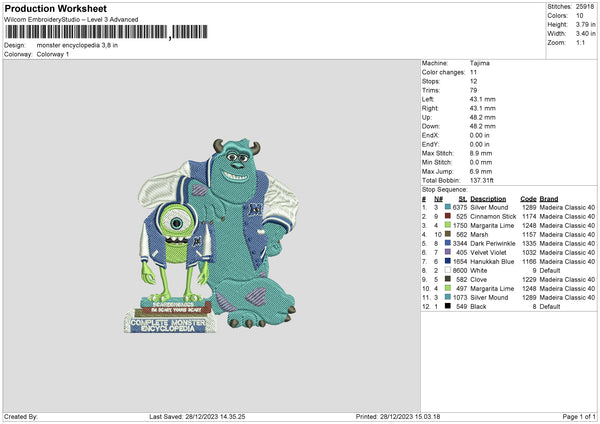Select 'Velvet Violet' description text
Viewport: 600px width, 424px height.
click(x=488, y=253)
